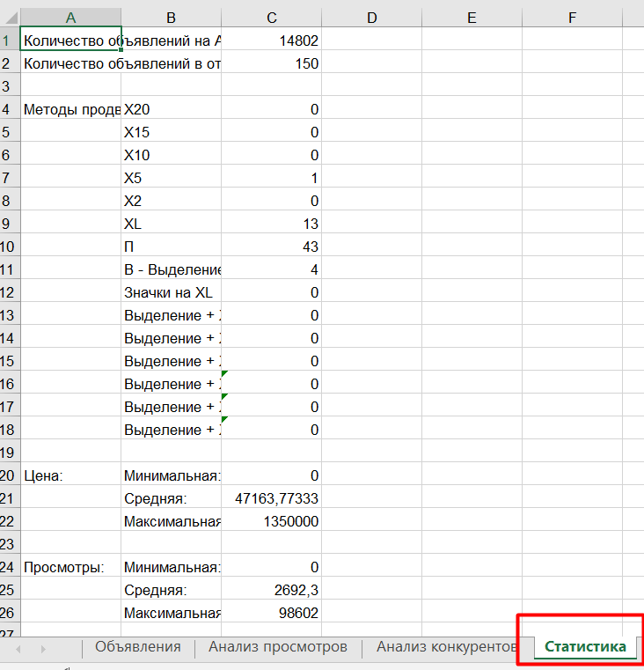Select column A header

(x=70, y=18)
